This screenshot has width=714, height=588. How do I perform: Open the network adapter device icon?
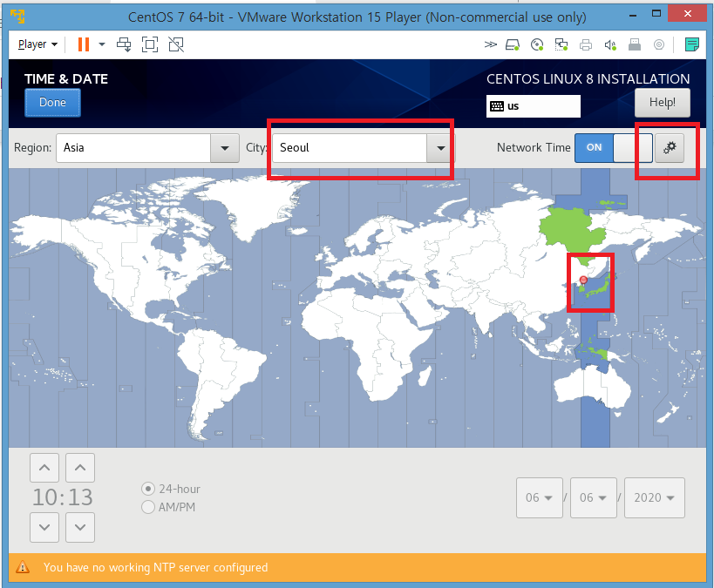click(x=561, y=44)
